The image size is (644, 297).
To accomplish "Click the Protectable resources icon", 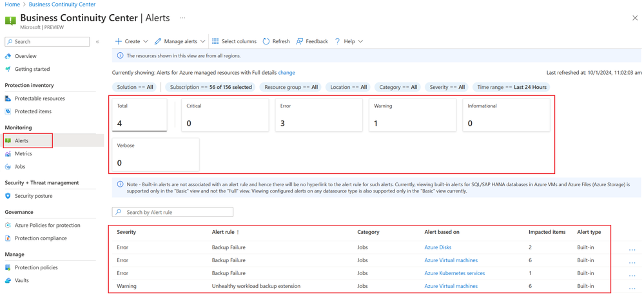I will [x=8, y=99].
